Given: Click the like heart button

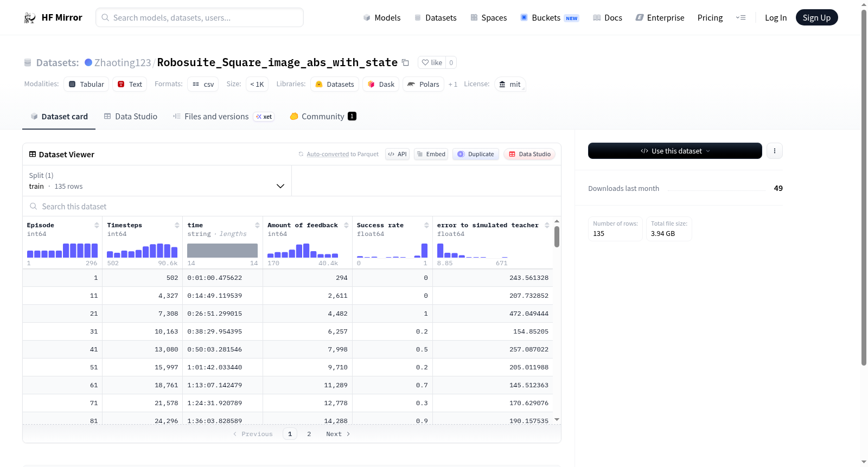Looking at the screenshot, I should tap(432, 62).
